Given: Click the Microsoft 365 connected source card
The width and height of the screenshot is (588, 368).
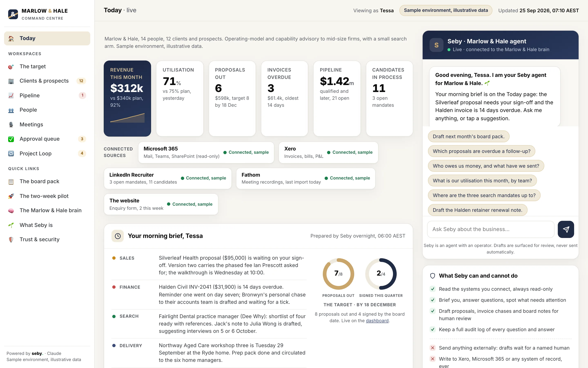Looking at the screenshot, I should pos(206,153).
